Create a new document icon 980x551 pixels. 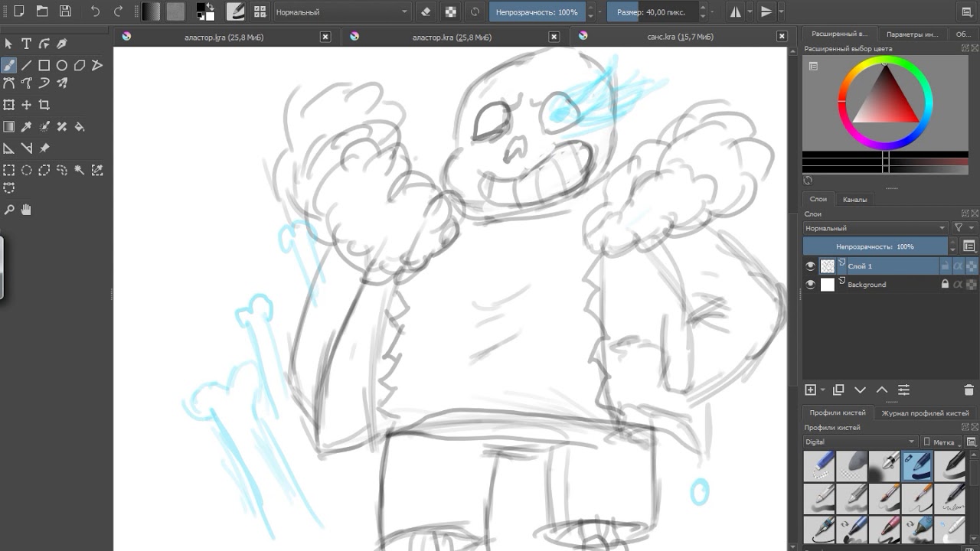point(19,11)
